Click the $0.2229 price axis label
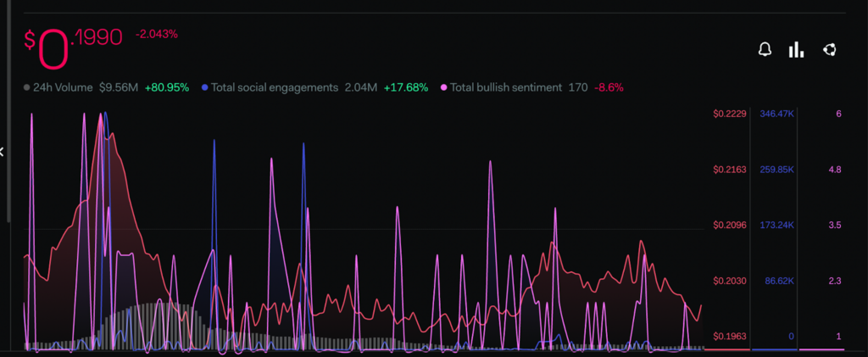Screen dimensions: 868x357 click(730, 114)
